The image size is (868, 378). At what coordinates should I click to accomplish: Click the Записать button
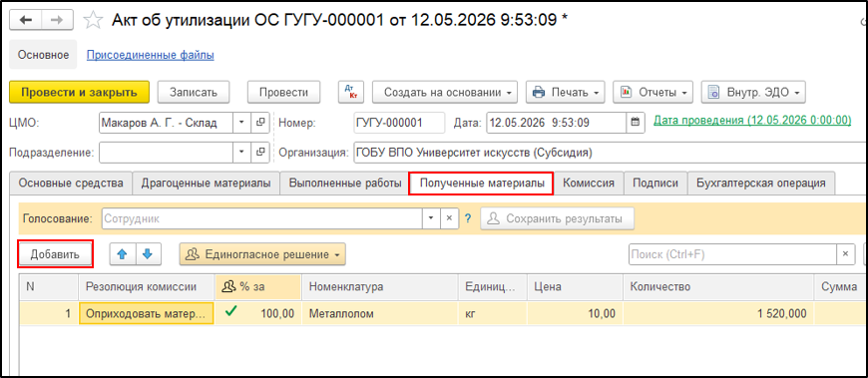pyautogui.click(x=193, y=92)
